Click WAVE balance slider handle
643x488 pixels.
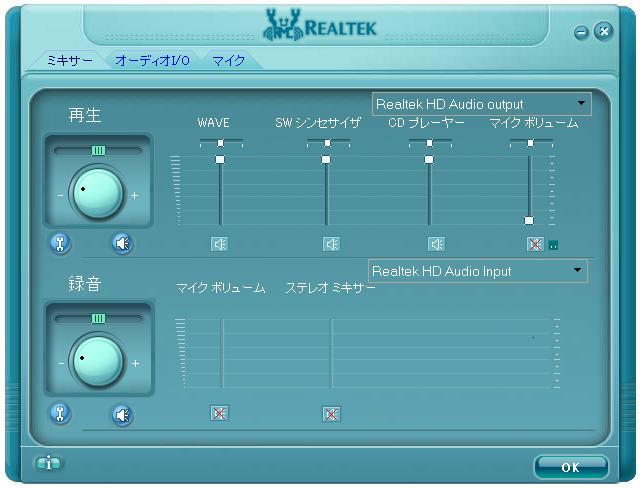click(221, 143)
